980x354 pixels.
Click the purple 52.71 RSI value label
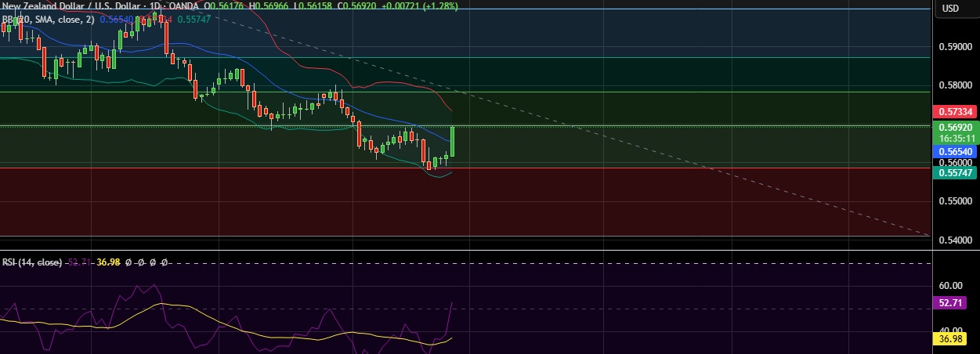[954, 302]
